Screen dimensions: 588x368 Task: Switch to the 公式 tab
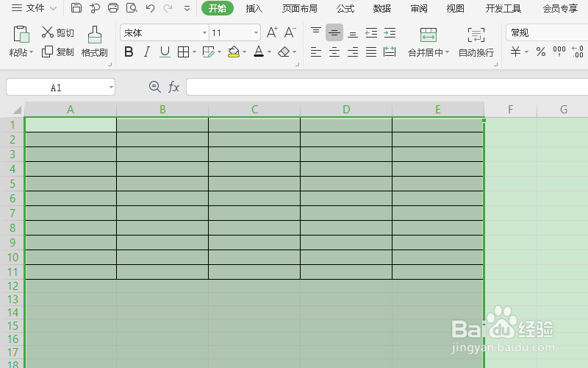(345, 8)
